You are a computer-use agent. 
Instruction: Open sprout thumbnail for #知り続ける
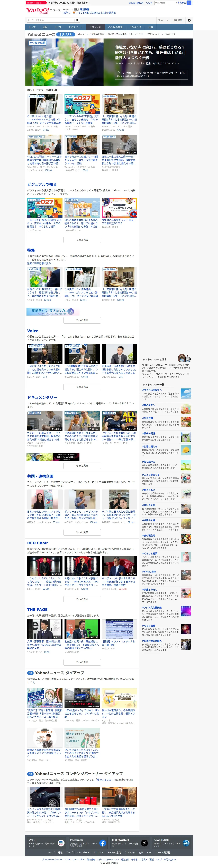tap(186, 465)
